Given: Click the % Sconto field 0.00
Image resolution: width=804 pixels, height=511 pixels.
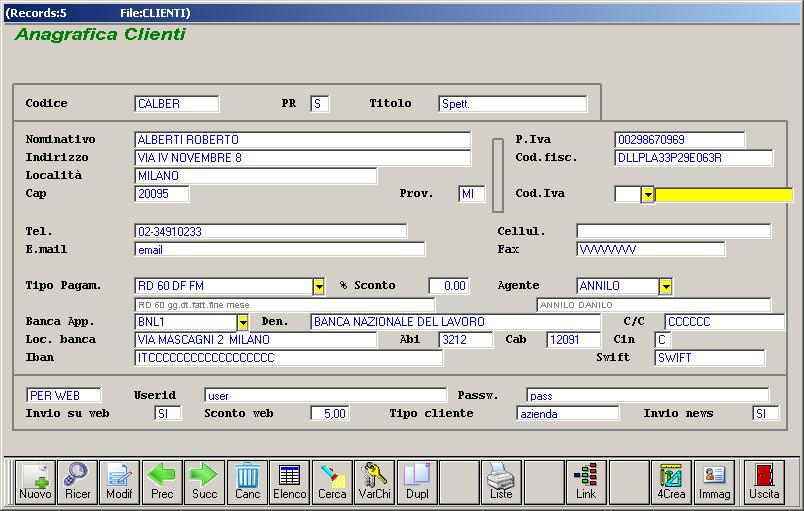Looking at the screenshot, I should (449, 285).
